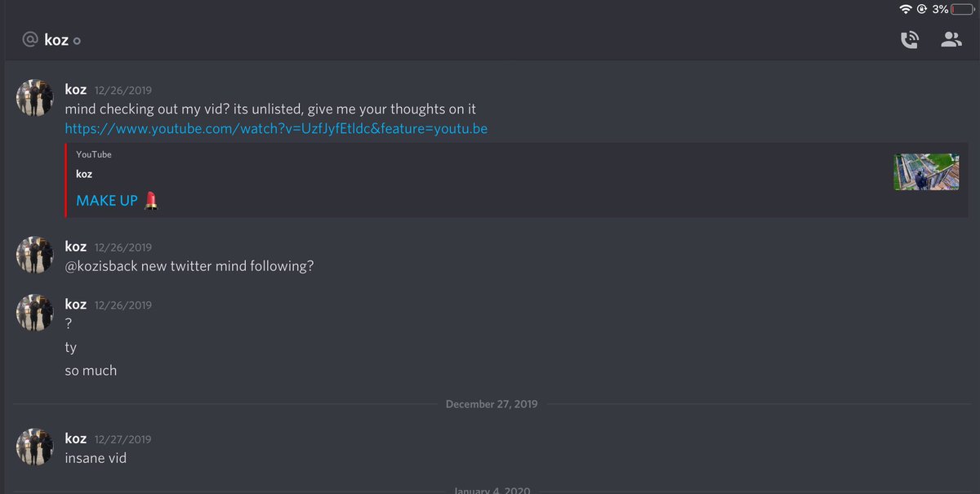Click the "koz" author name in embed

84,175
